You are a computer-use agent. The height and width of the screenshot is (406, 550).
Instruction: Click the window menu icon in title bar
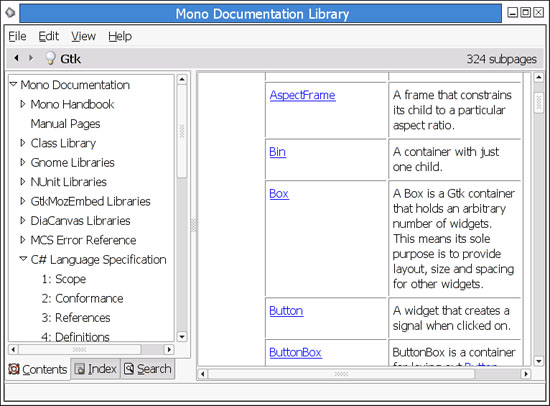pos(10,13)
